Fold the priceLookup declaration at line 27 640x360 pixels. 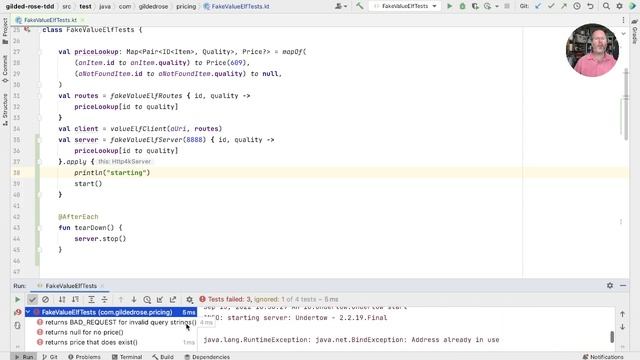tap(40, 52)
